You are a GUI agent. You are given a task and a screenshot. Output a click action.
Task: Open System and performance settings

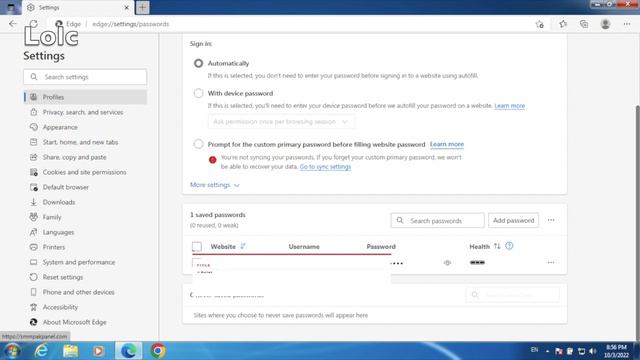(79, 262)
